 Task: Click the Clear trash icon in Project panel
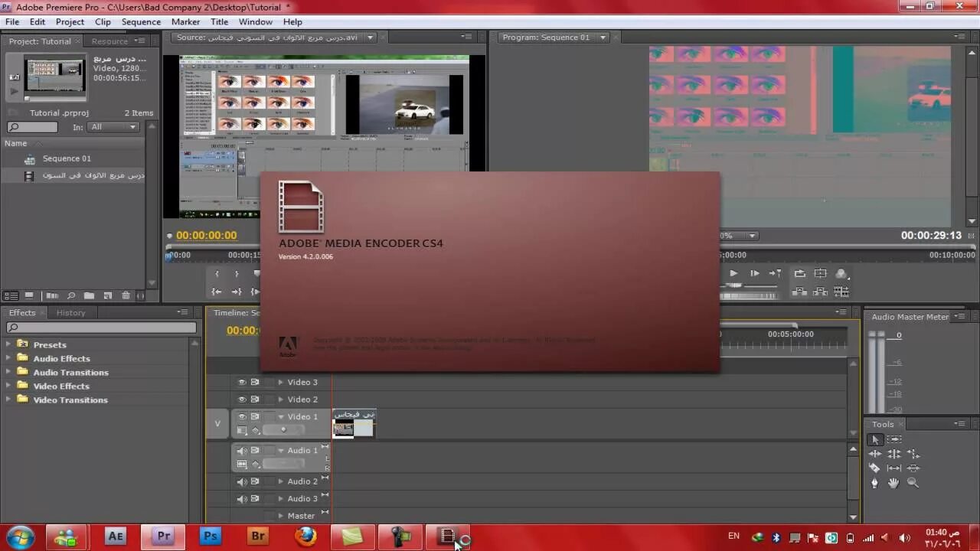pos(126,295)
